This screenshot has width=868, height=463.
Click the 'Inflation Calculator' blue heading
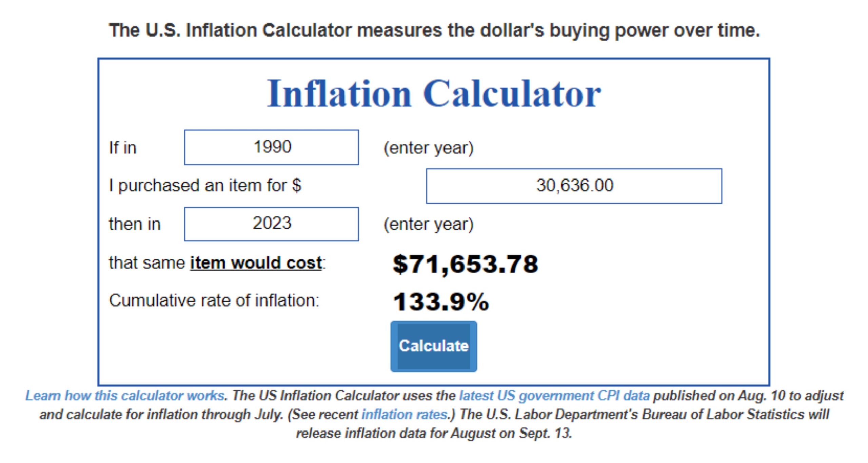coord(434,93)
